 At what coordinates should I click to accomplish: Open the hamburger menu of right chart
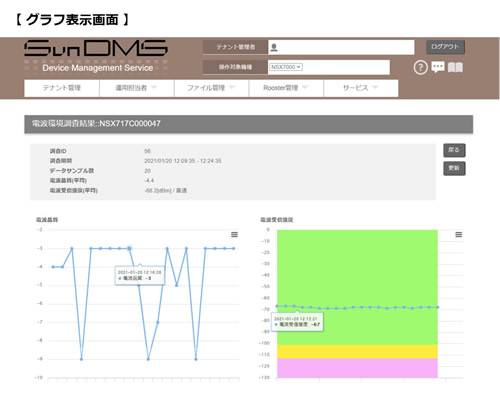[459, 235]
